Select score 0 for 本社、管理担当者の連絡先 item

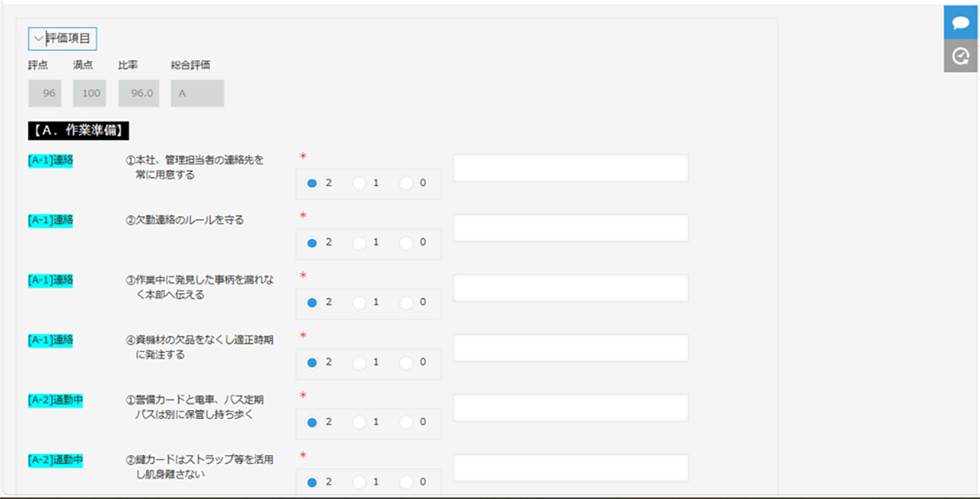407,183
